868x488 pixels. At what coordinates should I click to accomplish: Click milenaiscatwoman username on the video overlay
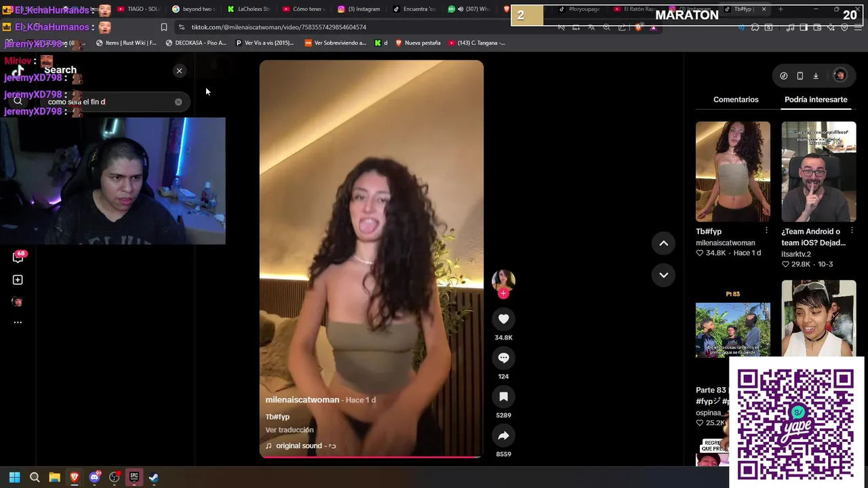tap(302, 400)
